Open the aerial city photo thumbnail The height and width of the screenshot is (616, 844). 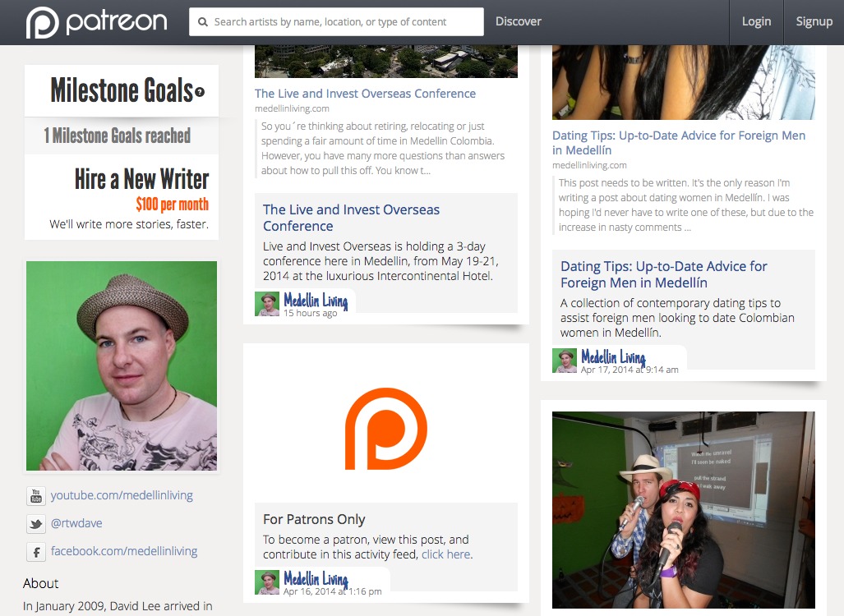pos(386,62)
